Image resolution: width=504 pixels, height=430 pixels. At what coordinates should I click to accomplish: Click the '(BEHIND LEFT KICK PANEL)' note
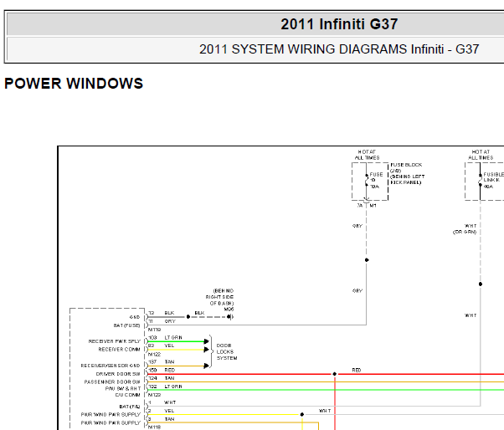pyautogui.click(x=407, y=180)
